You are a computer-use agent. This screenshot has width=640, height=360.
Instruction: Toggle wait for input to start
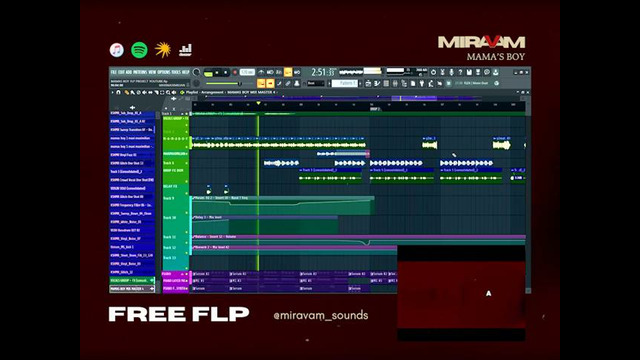click(x=270, y=72)
